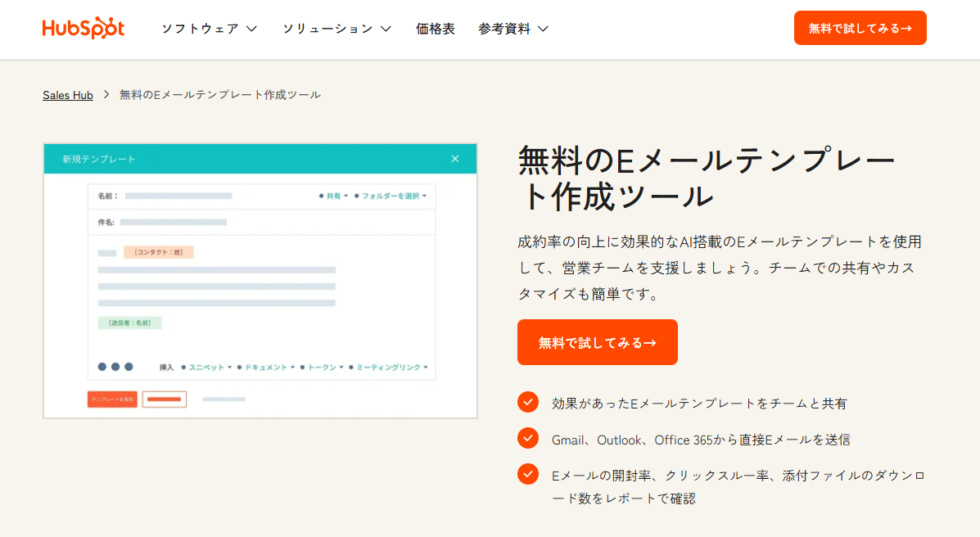This screenshot has height=537, width=980.
Task: Open the フォルダーを選択 selector
Action: point(392,196)
